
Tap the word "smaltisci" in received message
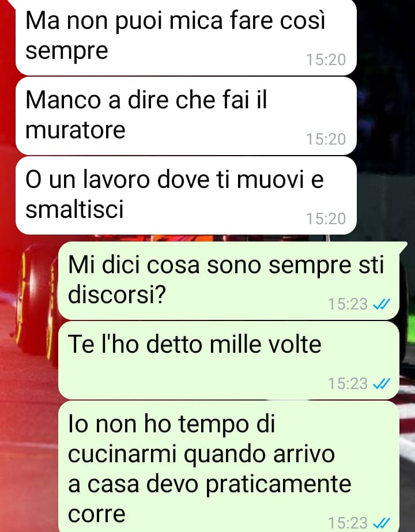tap(75, 209)
